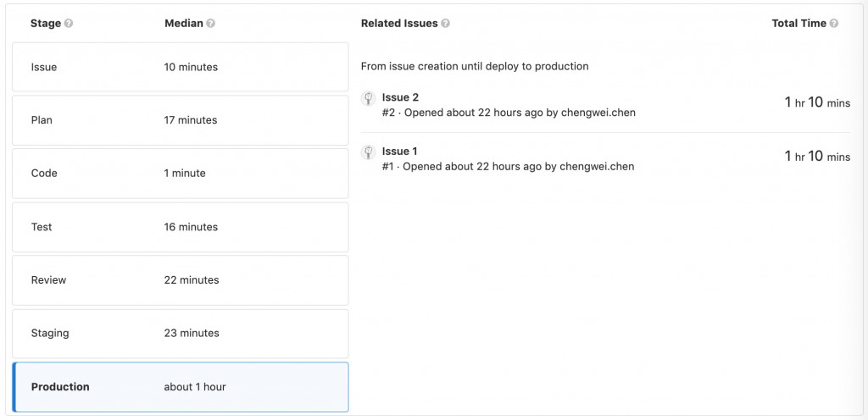Click the Issue 1 metadata line
This screenshot has height=420, width=868.
point(508,167)
